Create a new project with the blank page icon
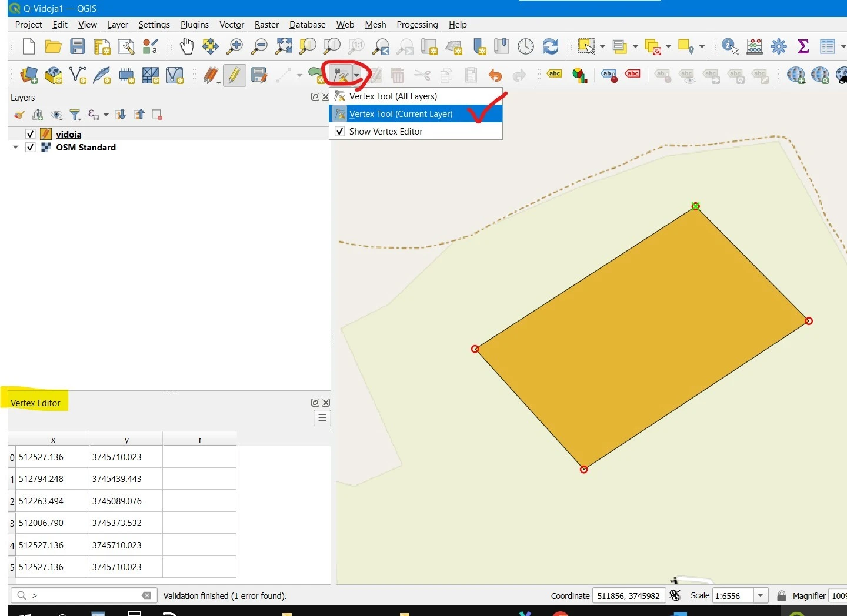Viewport: 847px width, 616px height. [28, 46]
